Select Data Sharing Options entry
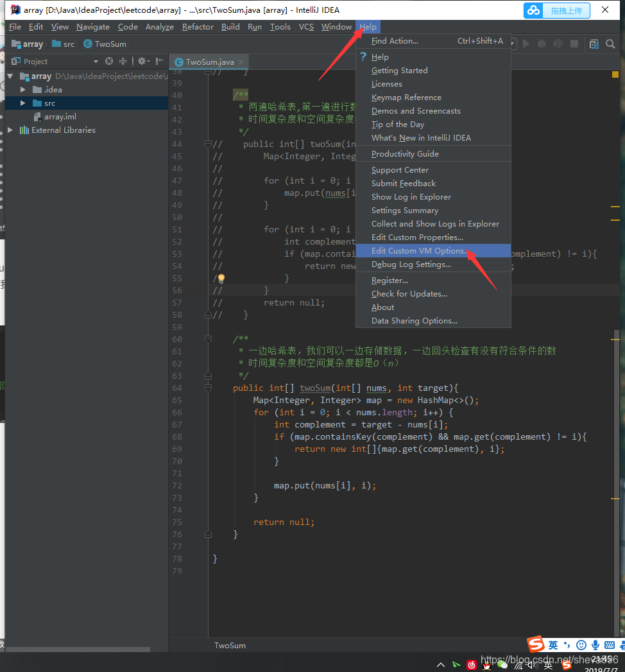 tap(433, 320)
